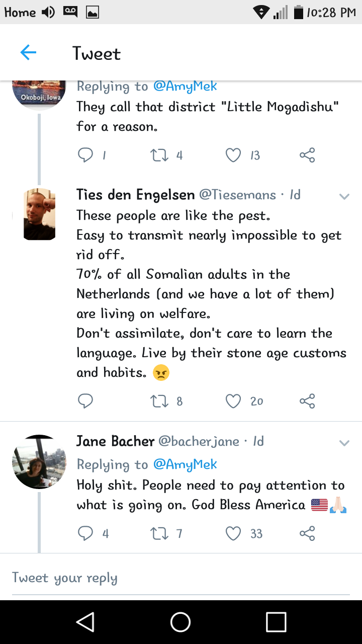Expand options chevron on Ties den Engelsen's tweet
The image size is (362, 644).
coord(344,197)
